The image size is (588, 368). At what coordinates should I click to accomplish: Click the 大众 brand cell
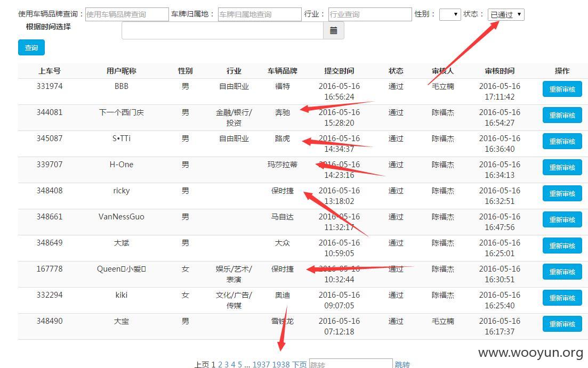coord(283,243)
